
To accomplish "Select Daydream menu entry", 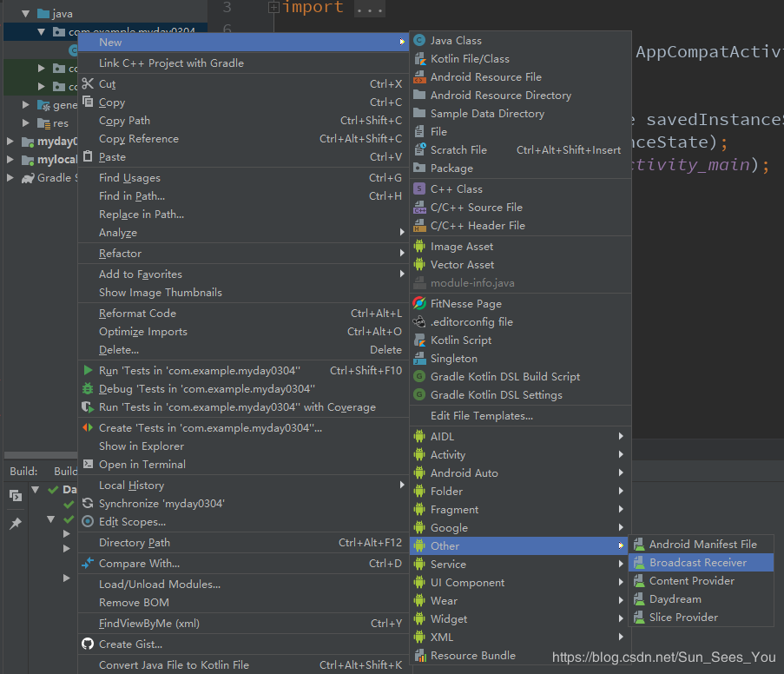I will [702, 599].
